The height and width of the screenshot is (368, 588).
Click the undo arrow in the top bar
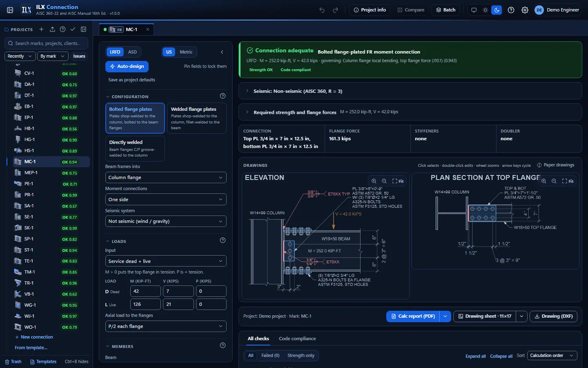(x=322, y=10)
